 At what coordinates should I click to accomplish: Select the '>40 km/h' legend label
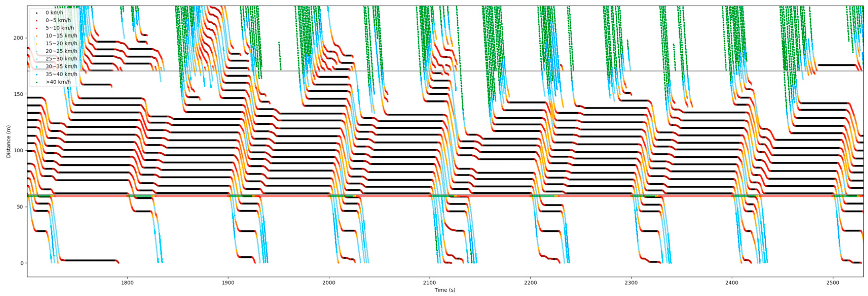58,82
